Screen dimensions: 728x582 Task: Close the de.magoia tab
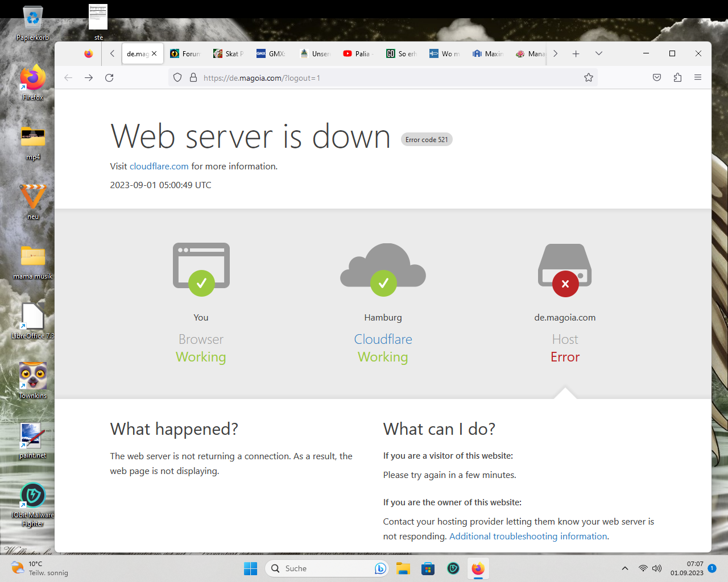click(x=154, y=53)
